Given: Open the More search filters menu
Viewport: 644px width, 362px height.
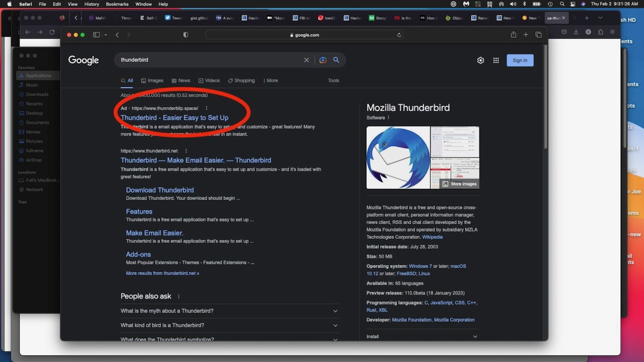Looking at the screenshot, I should tap(270, 80).
